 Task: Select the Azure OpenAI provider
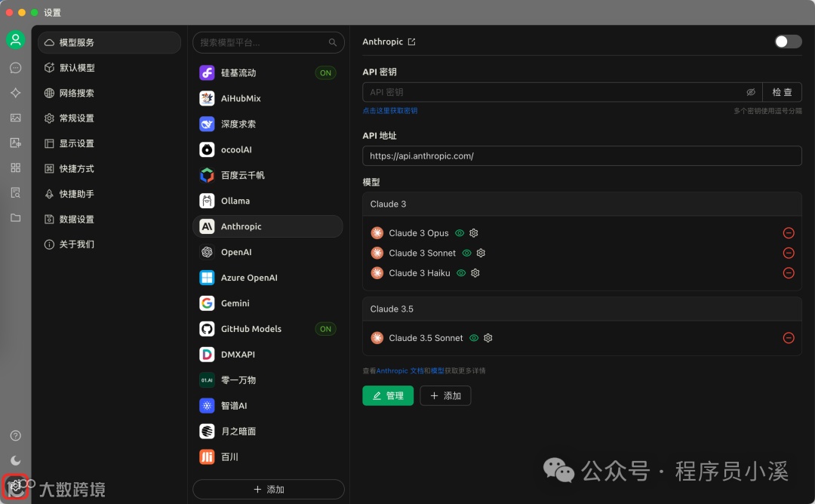(x=268, y=278)
